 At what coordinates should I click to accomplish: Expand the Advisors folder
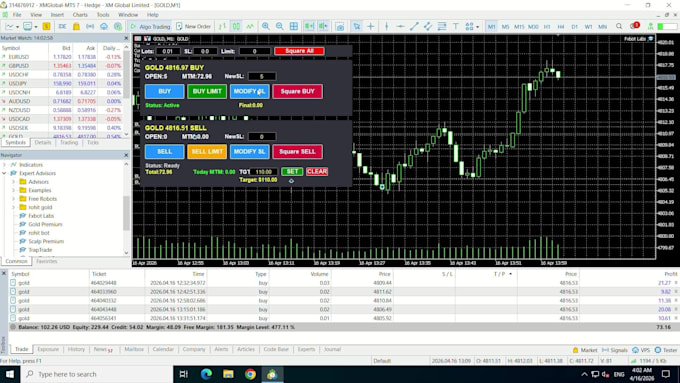tap(13, 182)
